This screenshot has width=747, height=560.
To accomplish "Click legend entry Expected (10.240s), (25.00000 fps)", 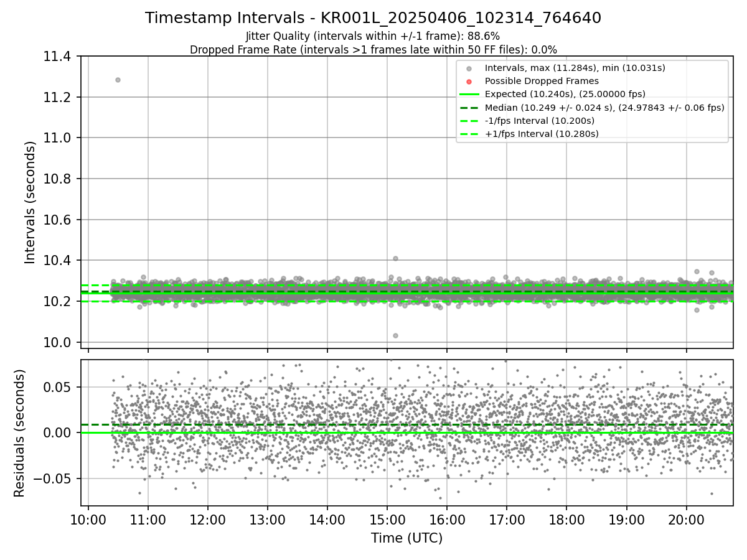I will [x=565, y=94].
